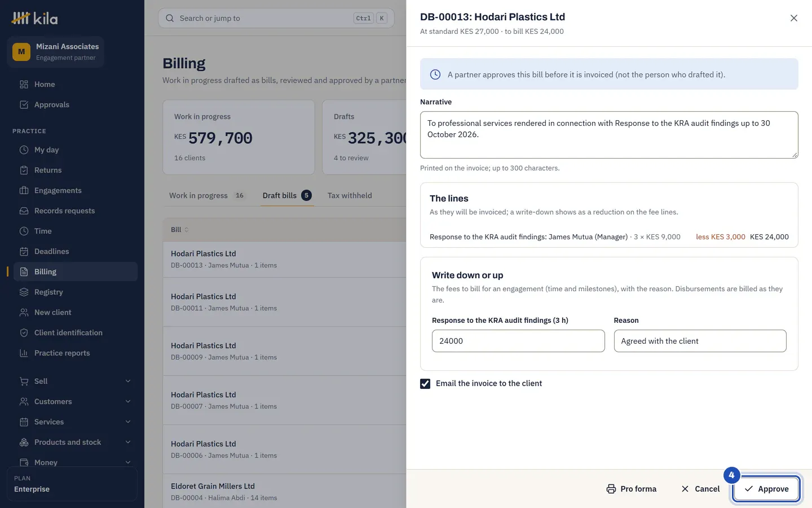812x508 pixels.
Task: Click Mizani Associates workspace switcher
Action: 56,51
